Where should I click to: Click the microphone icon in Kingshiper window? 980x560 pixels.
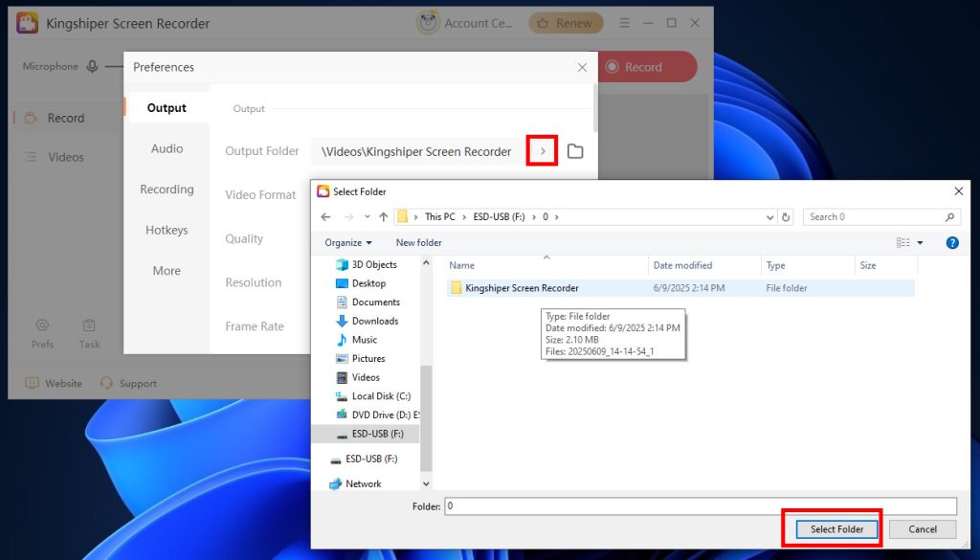pyautogui.click(x=93, y=66)
